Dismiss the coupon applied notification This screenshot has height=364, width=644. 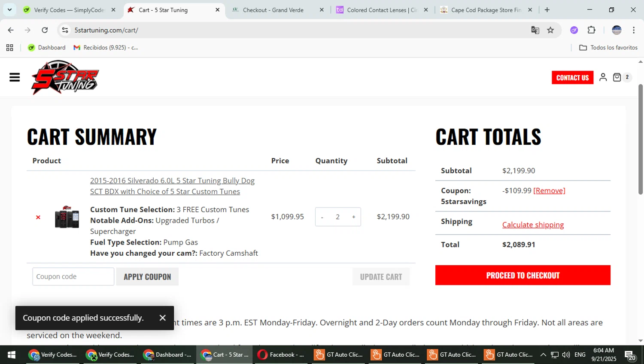pyautogui.click(x=162, y=318)
